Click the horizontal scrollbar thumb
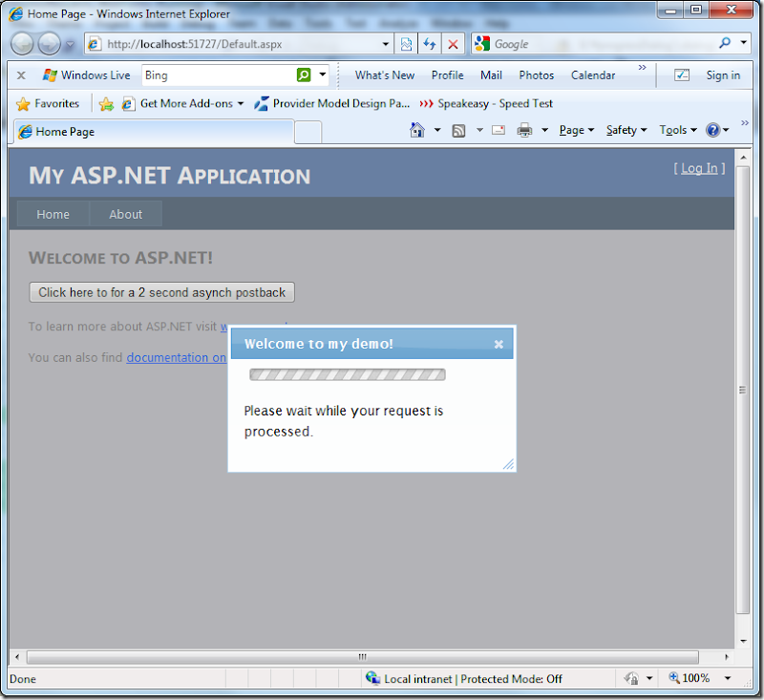The width and height of the screenshot is (764, 700). tap(362, 657)
